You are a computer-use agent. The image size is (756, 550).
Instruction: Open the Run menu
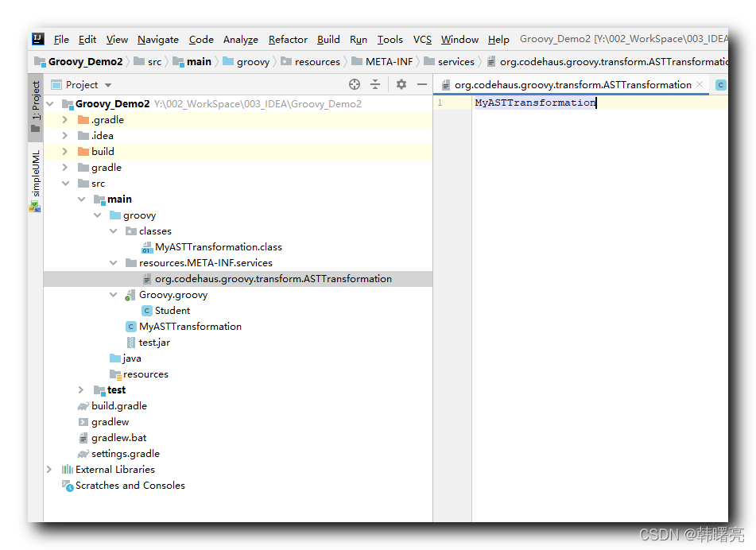359,40
